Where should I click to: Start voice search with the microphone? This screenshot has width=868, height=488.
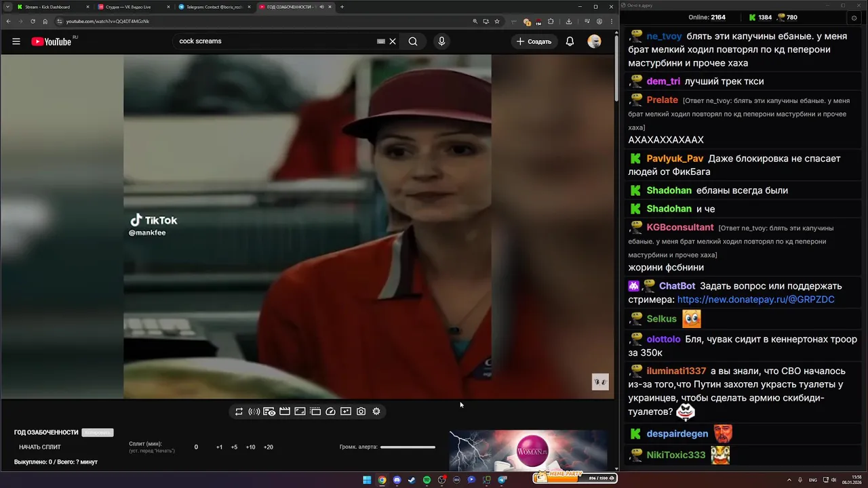pos(441,41)
